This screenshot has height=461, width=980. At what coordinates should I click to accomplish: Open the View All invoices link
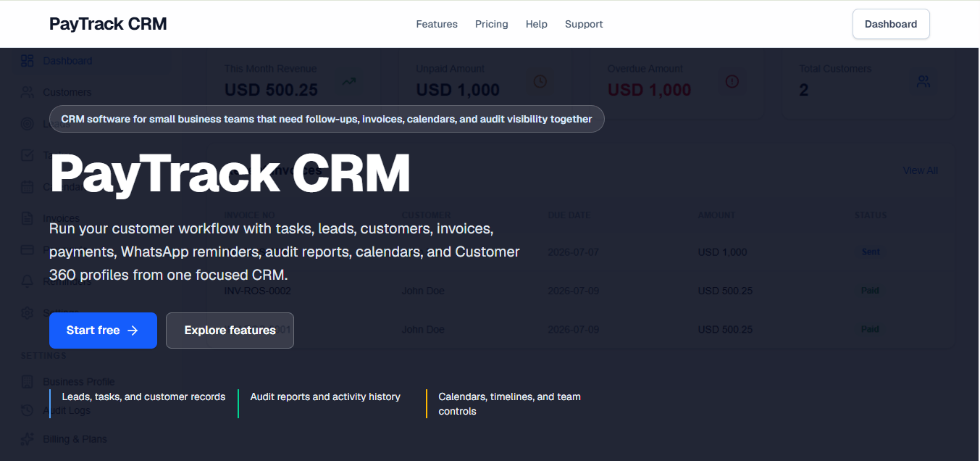tap(920, 170)
